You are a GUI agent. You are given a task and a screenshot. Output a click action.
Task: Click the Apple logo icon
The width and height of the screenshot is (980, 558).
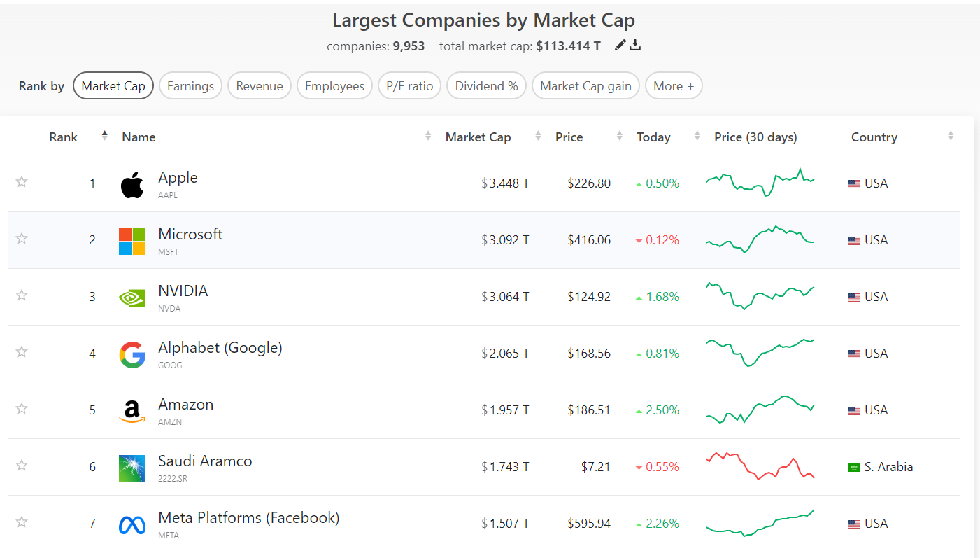point(132,184)
